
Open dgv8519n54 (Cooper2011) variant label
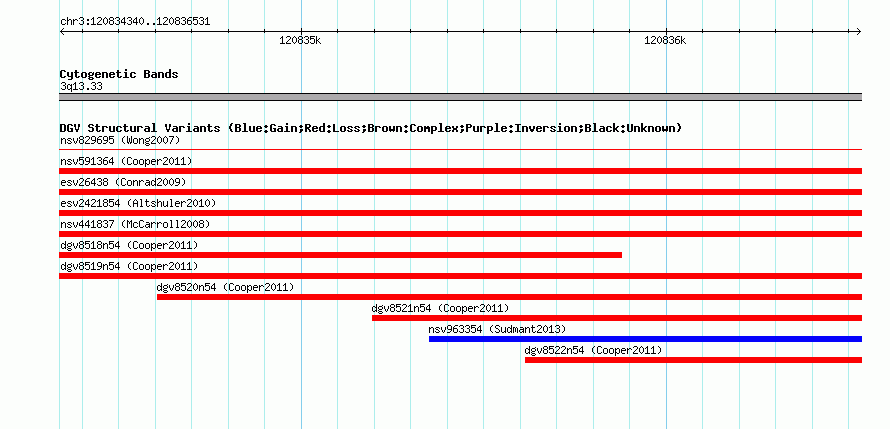point(129,266)
